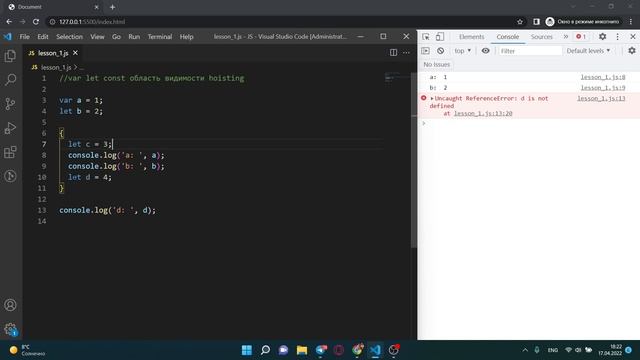The image size is (640, 360).
Task: Open the Default levels dropdown
Action: click(588, 51)
